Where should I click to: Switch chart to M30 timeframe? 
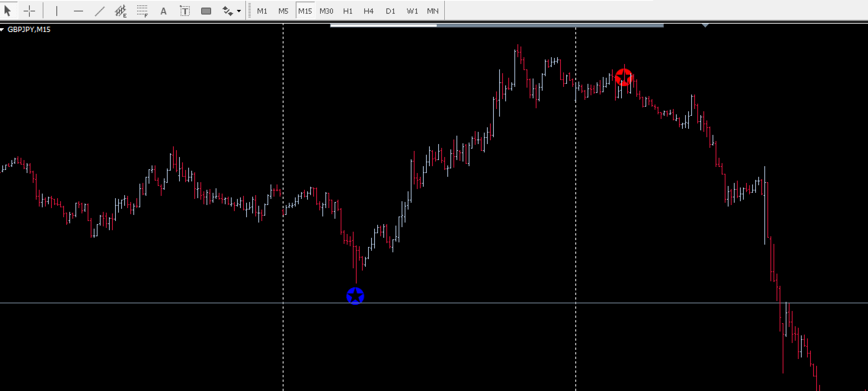click(x=327, y=11)
